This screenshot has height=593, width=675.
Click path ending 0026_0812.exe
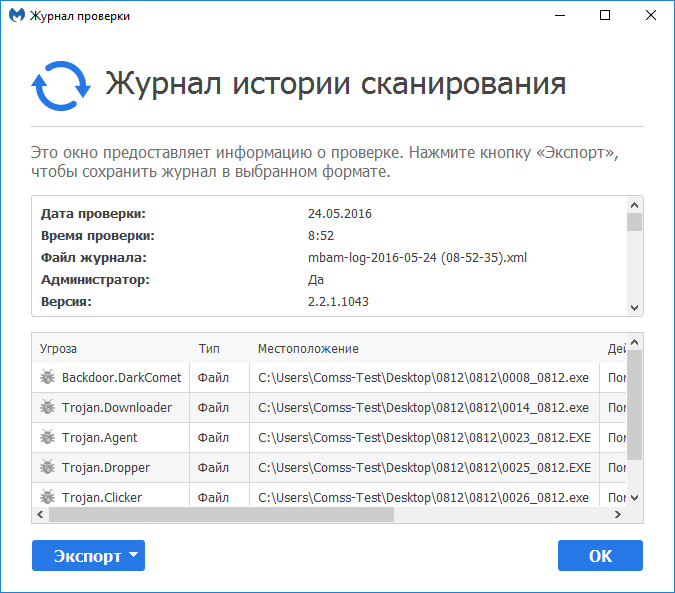423,497
